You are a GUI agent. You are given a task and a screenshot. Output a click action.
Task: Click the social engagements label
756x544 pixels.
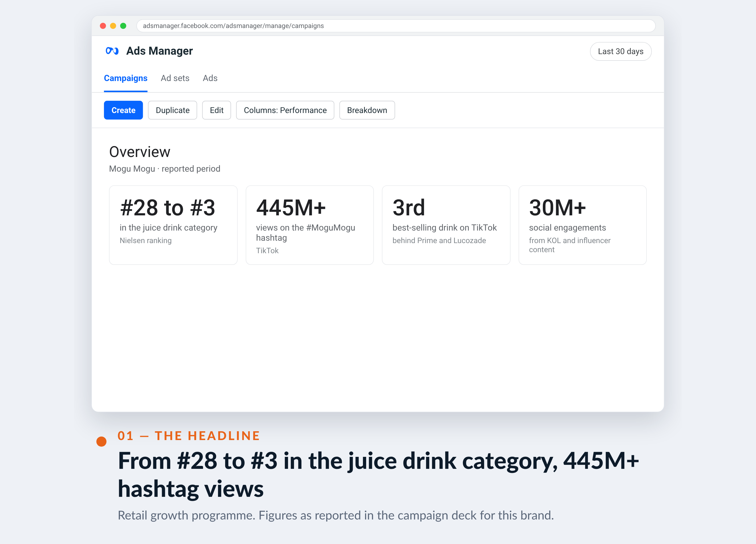pos(567,228)
